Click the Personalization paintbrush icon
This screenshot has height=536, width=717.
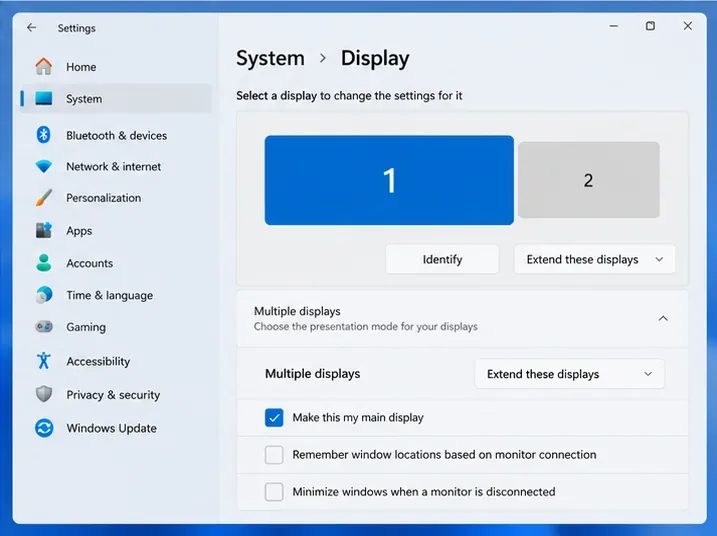pyautogui.click(x=44, y=198)
